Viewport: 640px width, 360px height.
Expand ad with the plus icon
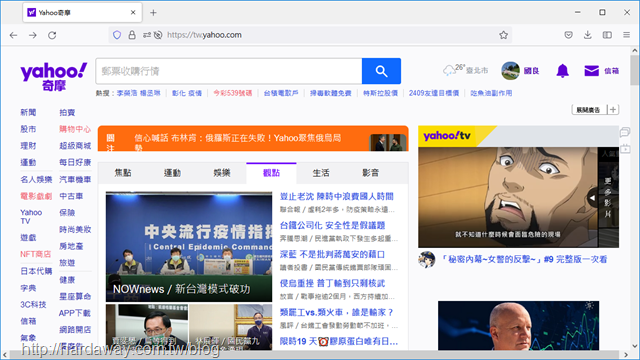click(613, 110)
